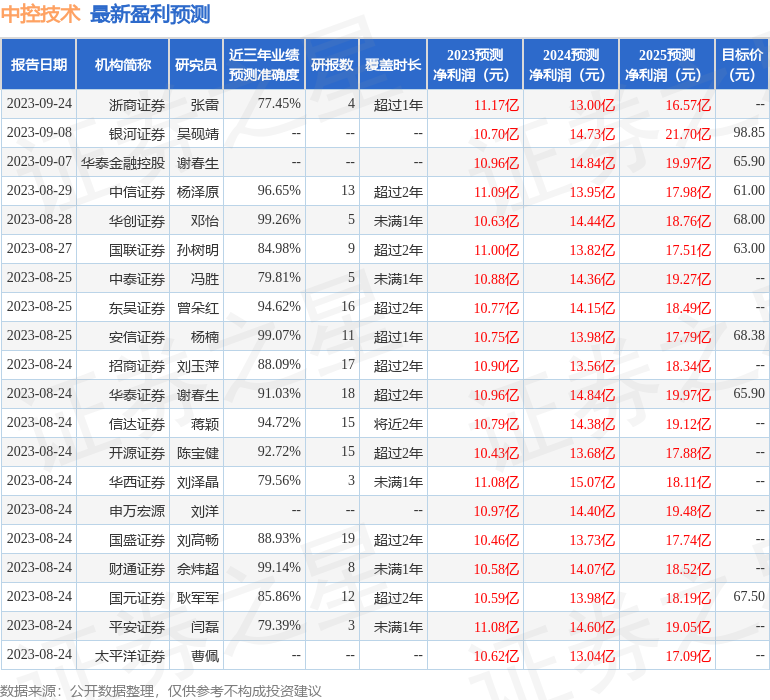Click accuracy value 96.65%
This screenshot has width=770, height=700.
[x=279, y=191]
